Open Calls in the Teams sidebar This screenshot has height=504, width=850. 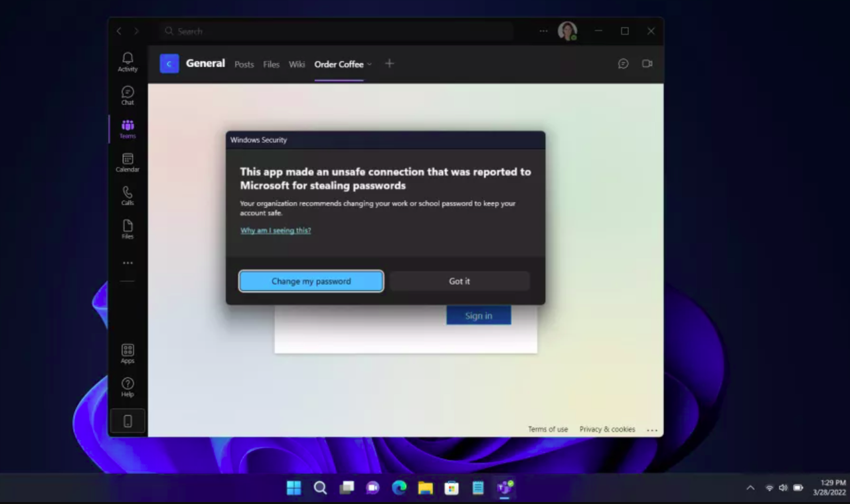(x=127, y=196)
